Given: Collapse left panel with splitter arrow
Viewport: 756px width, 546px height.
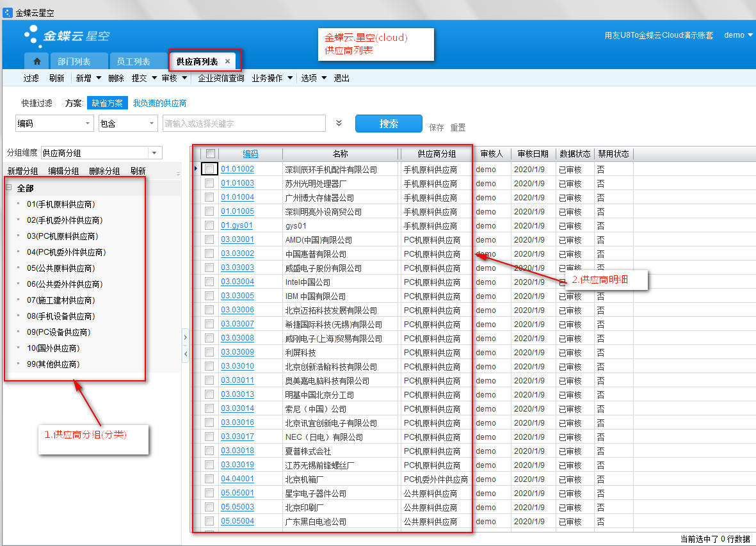Looking at the screenshot, I should coord(185,353).
